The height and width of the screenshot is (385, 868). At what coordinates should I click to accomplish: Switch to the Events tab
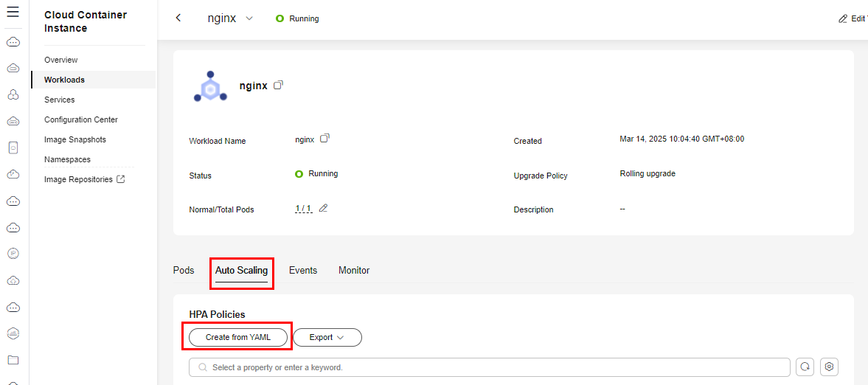pyautogui.click(x=303, y=271)
